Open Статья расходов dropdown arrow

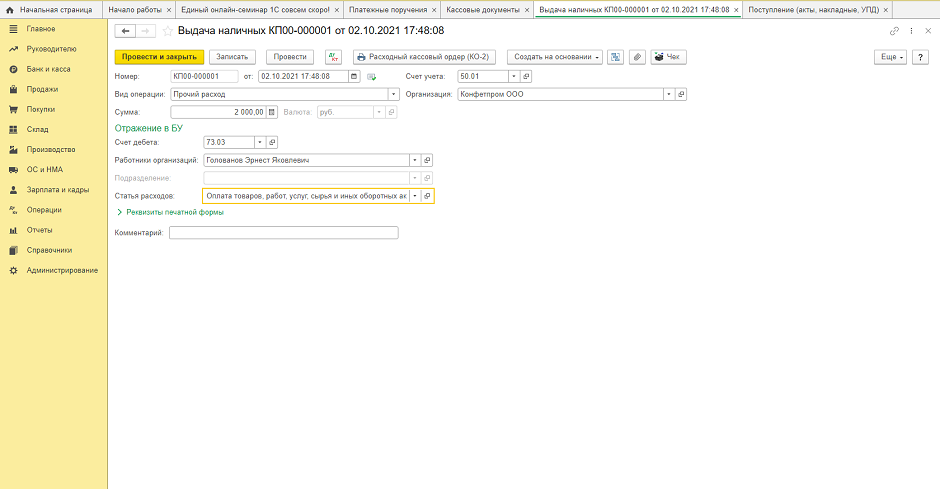click(414, 196)
